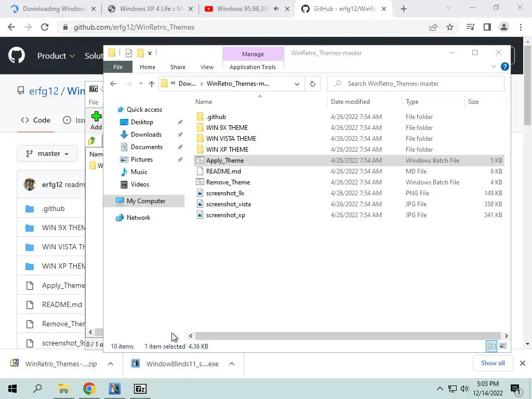Image resolution: width=532 pixels, height=399 pixels.
Task: Go back in File Explorer
Action: pyautogui.click(x=113, y=84)
